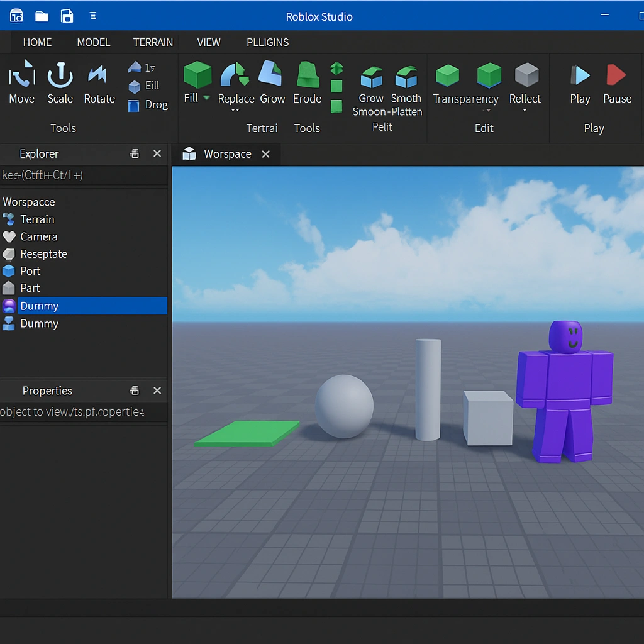This screenshot has width=644, height=644.
Task: Close the Worspace viewport tab
Action: 266,154
